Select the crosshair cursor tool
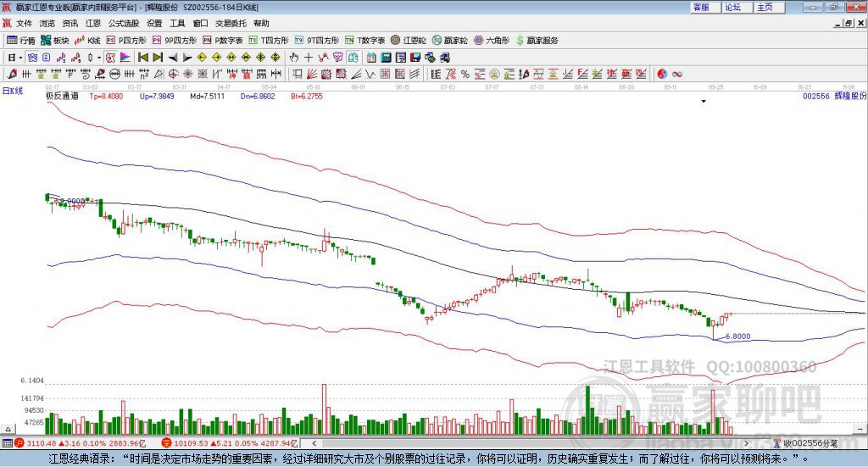This screenshot has width=868, height=467. (x=309, y=58)
